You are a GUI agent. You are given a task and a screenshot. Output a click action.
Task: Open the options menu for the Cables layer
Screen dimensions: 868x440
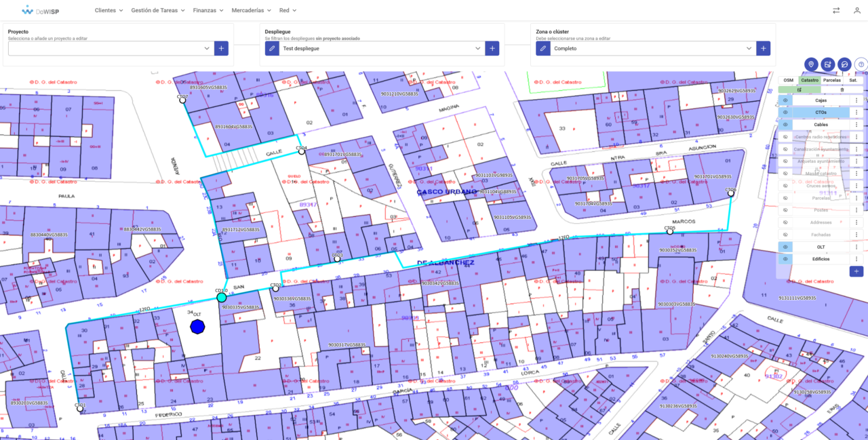point(855,123)
